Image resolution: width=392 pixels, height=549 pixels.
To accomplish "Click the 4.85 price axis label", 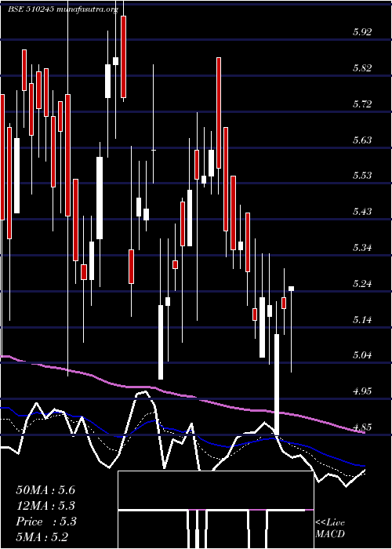I will 362,427.
